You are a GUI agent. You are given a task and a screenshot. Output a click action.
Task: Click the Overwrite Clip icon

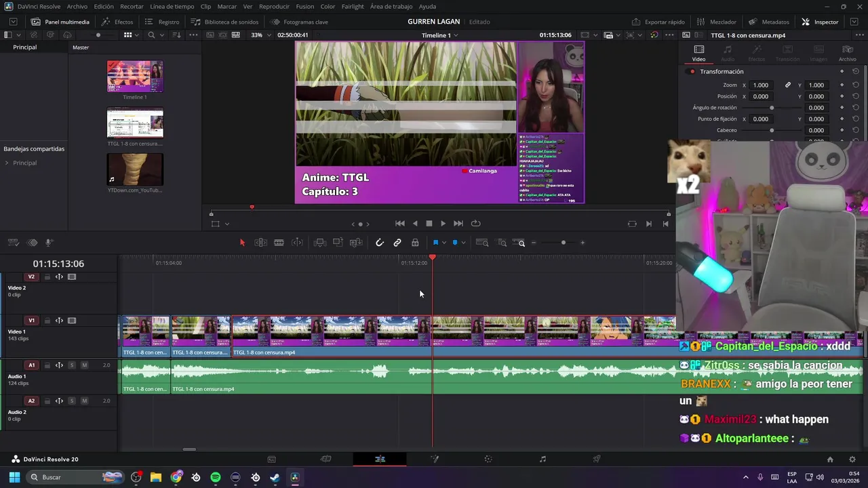coord(338,243)
